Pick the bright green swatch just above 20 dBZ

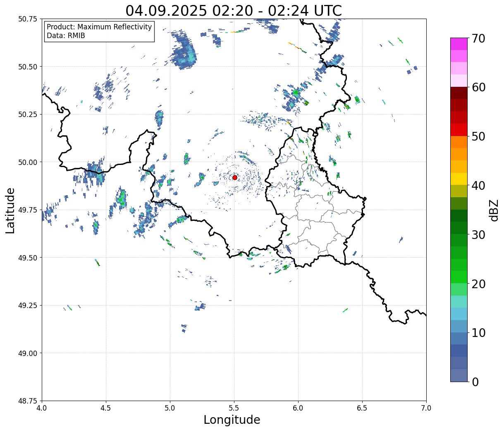coord(459,277)
